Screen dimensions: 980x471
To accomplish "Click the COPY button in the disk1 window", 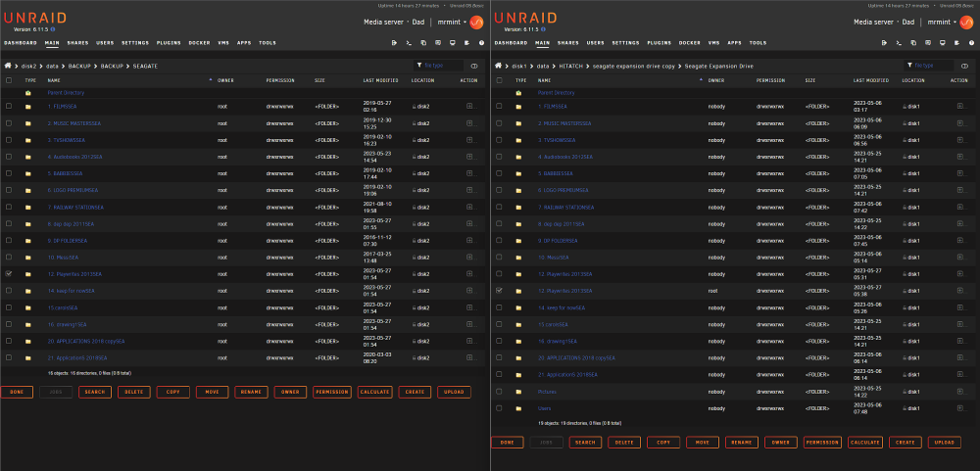I will [x=663, y=443].
